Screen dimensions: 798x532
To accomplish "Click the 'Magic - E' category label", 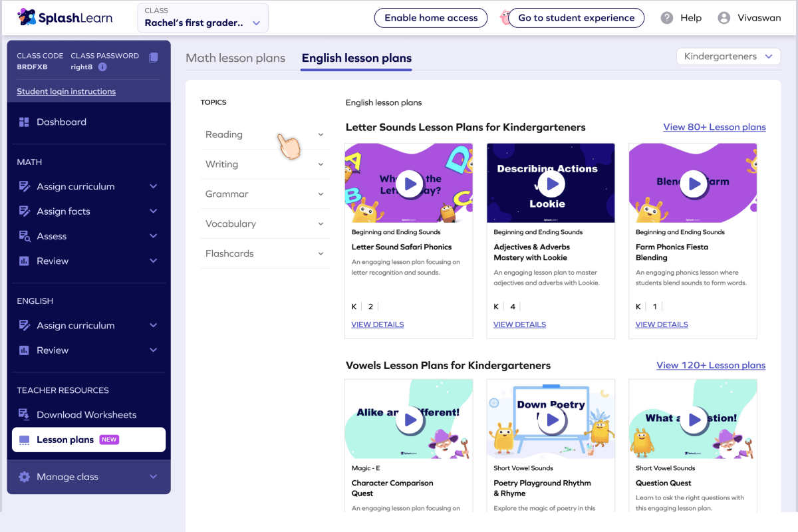I will (x=366, y=468).
